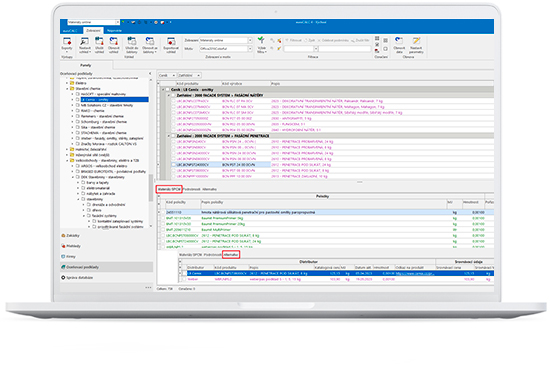Collapse the FASÁDNÍ PENETRACE group in the grid
This screenshot has height=382, width=550.
coord(168,136)
